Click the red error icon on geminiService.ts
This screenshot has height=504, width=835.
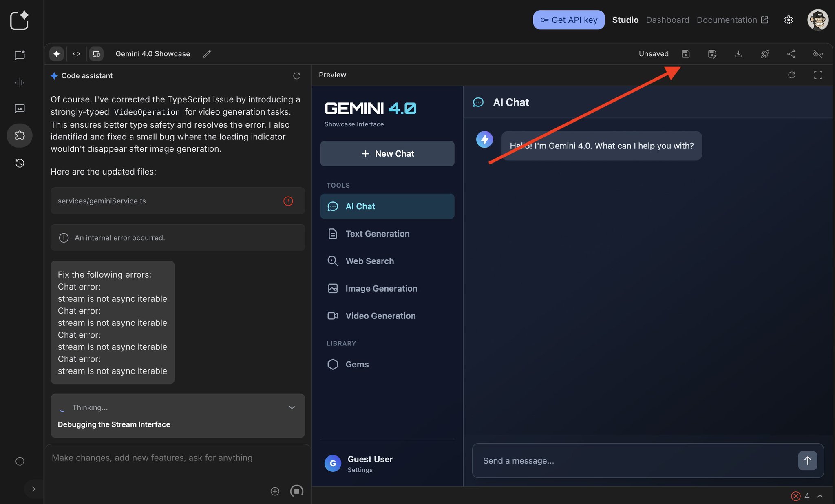[x=288, y=201]
